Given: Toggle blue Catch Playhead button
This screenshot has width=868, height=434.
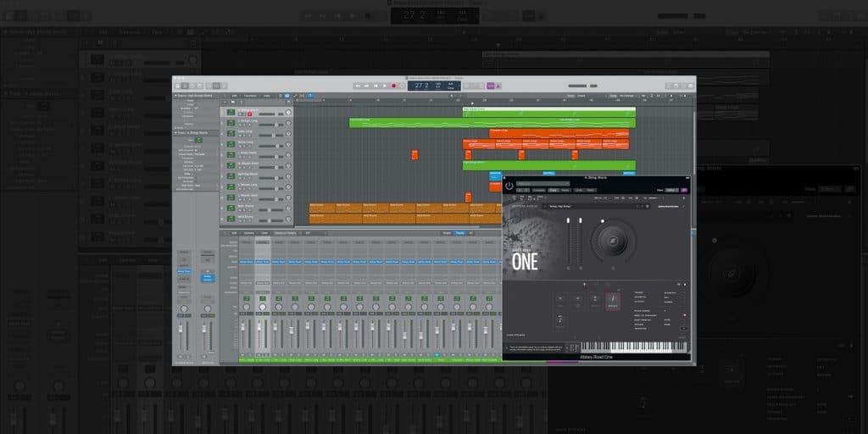Looking at the screenshot, I should coord(310,95).
